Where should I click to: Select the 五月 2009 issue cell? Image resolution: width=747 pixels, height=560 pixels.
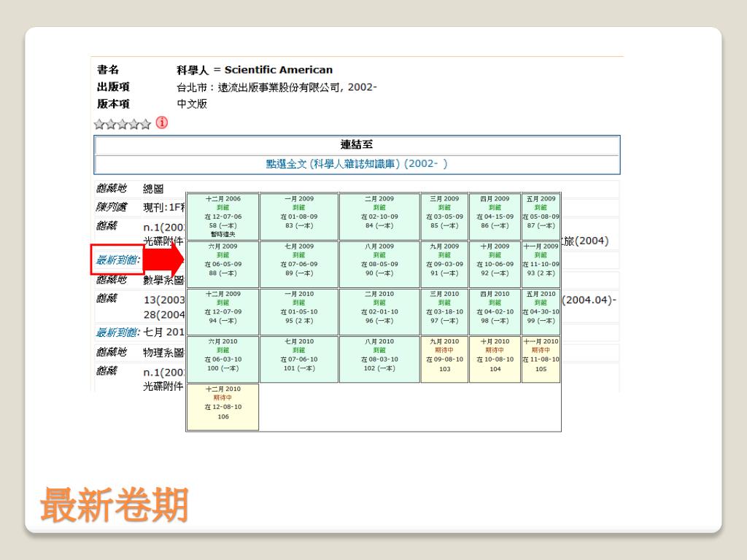[541, 216]
